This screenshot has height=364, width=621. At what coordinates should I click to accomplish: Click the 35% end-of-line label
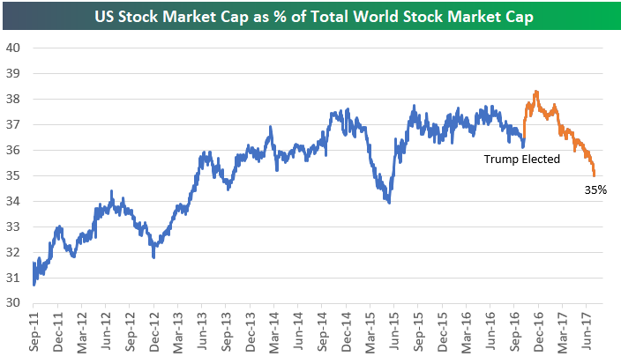pos(595,188)
